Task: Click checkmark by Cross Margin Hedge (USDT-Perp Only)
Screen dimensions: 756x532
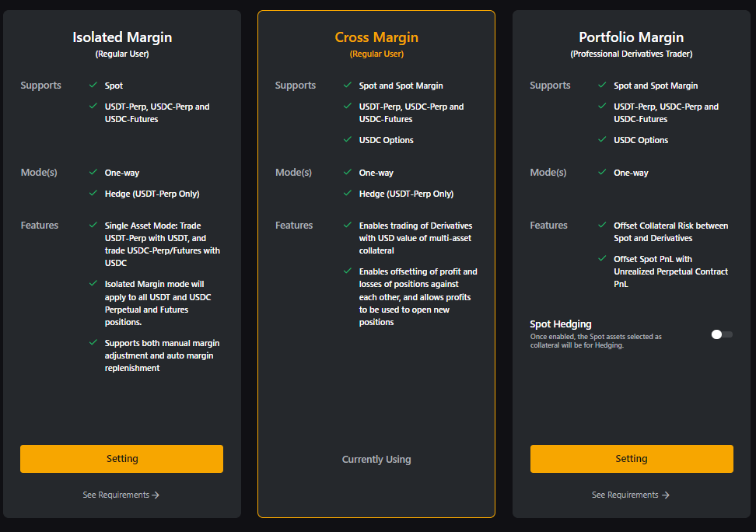Action: click(348, 193)
